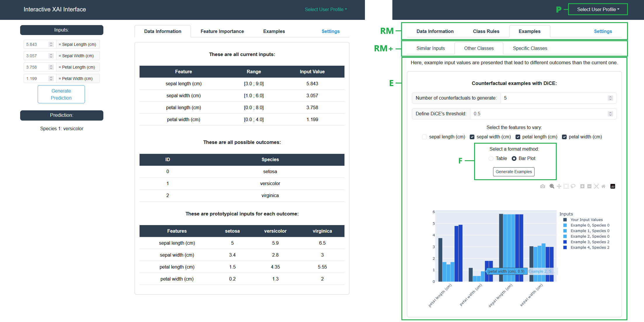Click the autoscale plot icon
The image size is (644, 322).
point(596,186)
